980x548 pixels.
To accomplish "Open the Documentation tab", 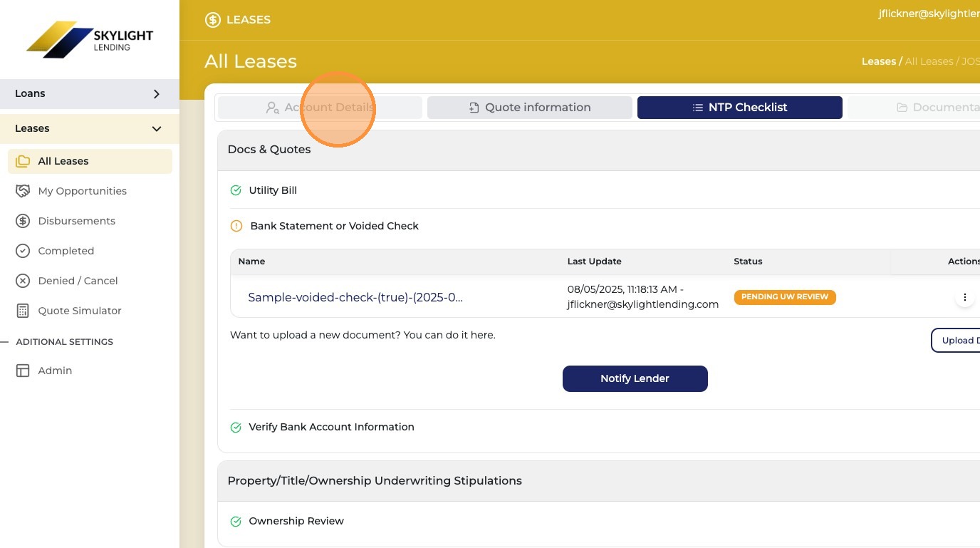I will [x=914, y=108].
